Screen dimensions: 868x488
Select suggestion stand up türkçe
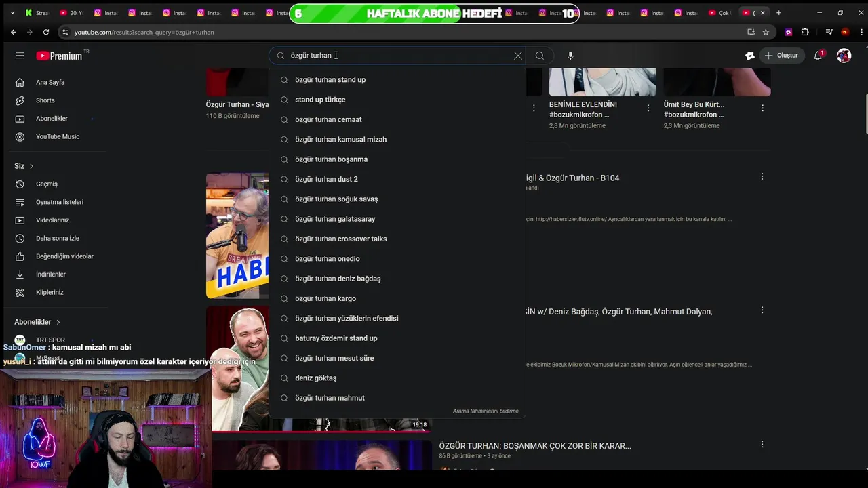[x=397, y=100]
